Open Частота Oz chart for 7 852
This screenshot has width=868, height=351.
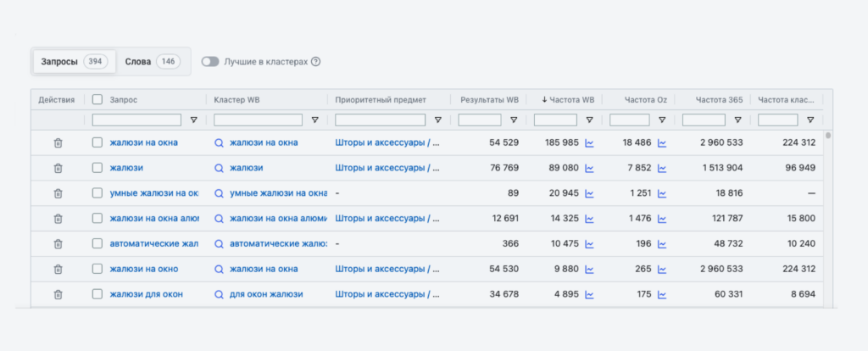tap(662, 168)
